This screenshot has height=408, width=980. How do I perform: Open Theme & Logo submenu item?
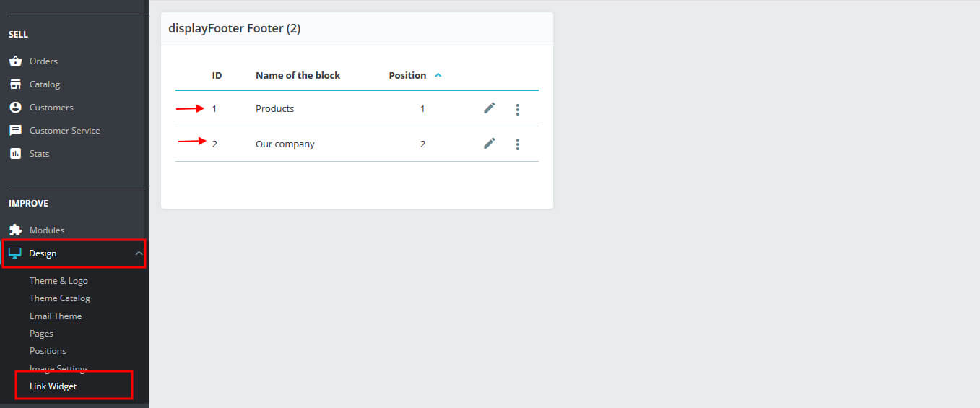click(58, 281)
